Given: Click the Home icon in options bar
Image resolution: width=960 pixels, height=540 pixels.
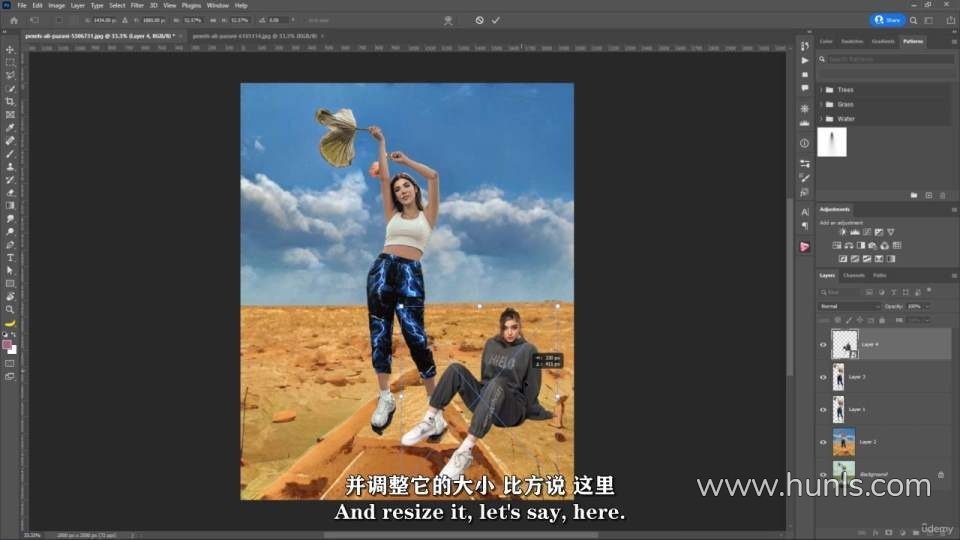Looking at the screenshot, I should pos(13,20).
